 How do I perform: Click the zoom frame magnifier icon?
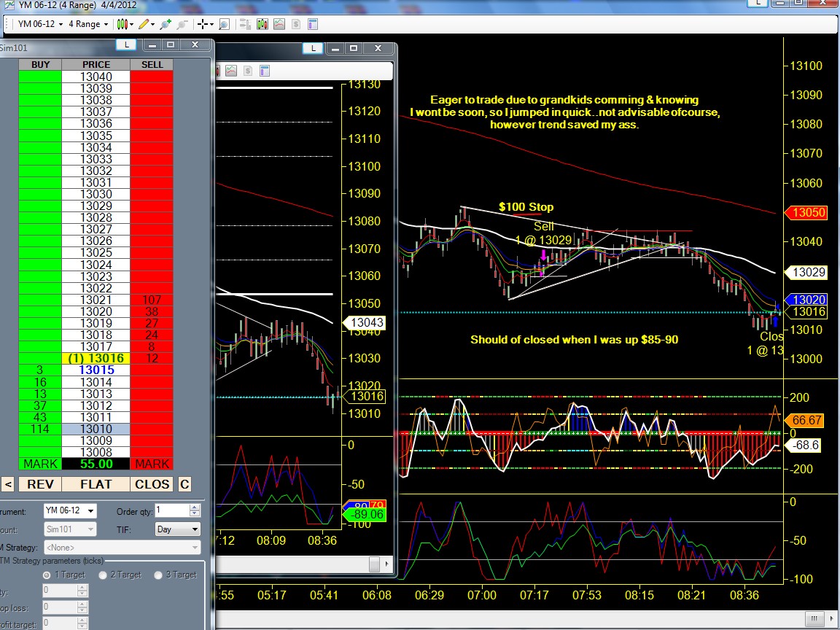225,24
